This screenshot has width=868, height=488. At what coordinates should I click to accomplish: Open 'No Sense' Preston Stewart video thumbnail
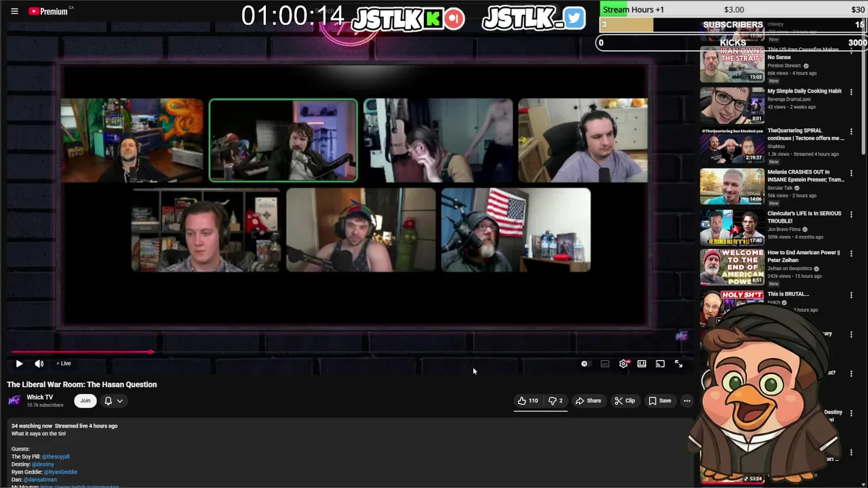(x=732, y=64)
